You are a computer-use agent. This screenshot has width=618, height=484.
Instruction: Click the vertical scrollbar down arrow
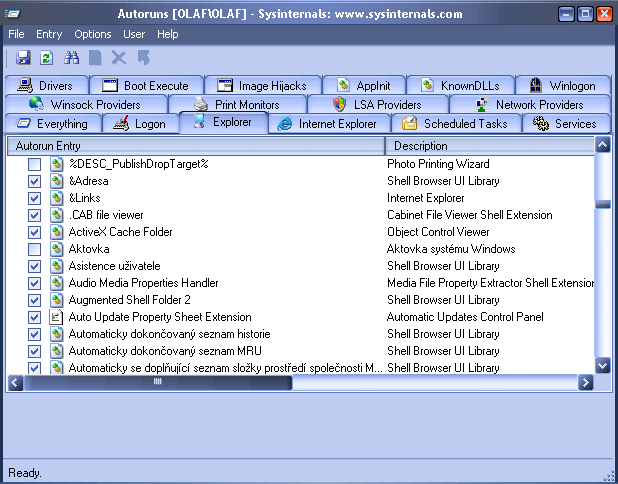(603, 366)
